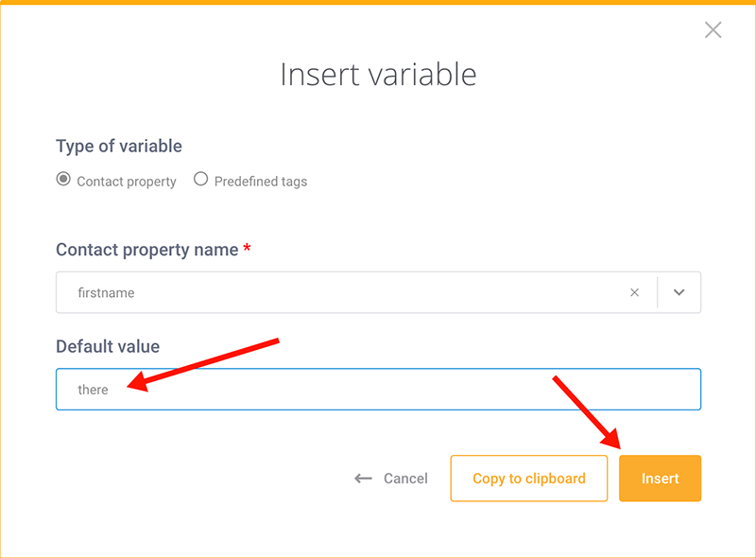756x558 pixels.
Task: Open the Contact property name combo box
Action: tap(379, 292)
